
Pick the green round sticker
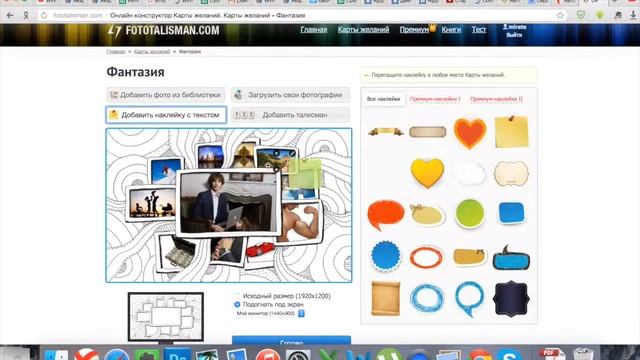470,213
